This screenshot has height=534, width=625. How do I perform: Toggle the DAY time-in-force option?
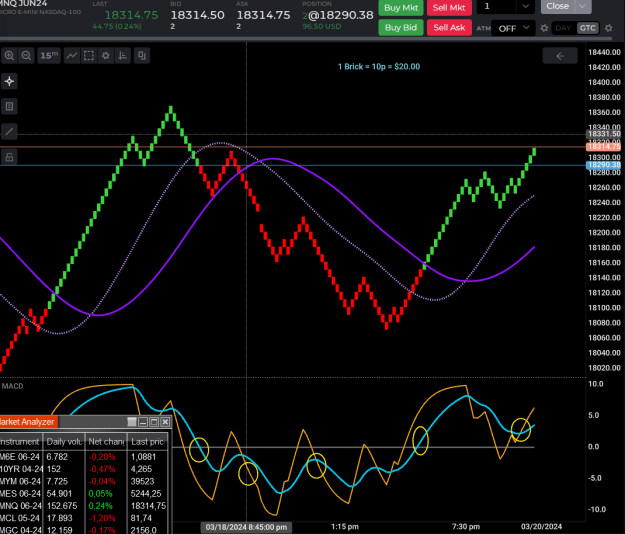click(x=563, y=28)
